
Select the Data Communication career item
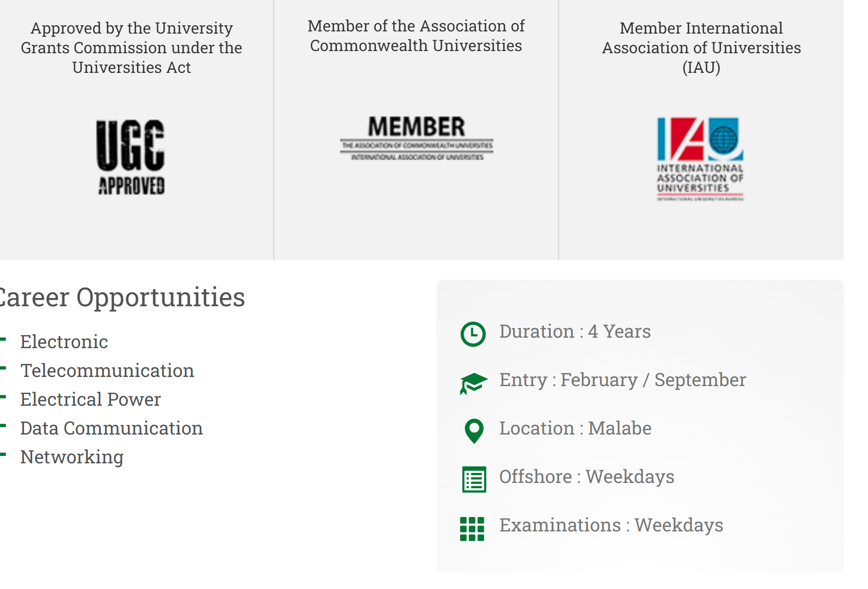click(x=112, y=428)
